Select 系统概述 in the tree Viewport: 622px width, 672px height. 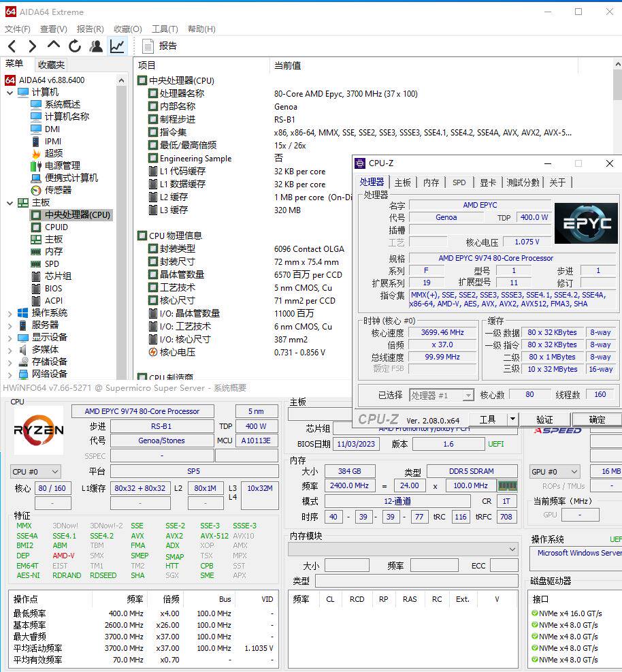[63, 104]
